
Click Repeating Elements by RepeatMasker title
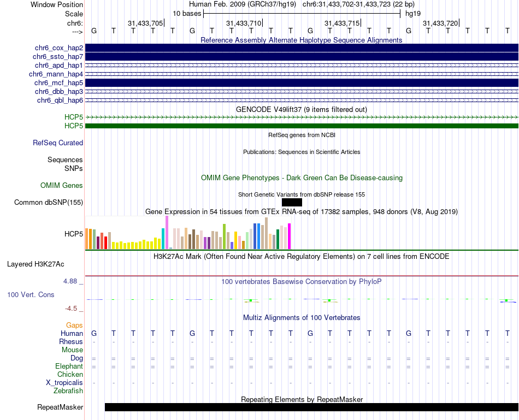pyautogui.click(x=302, y=399)
